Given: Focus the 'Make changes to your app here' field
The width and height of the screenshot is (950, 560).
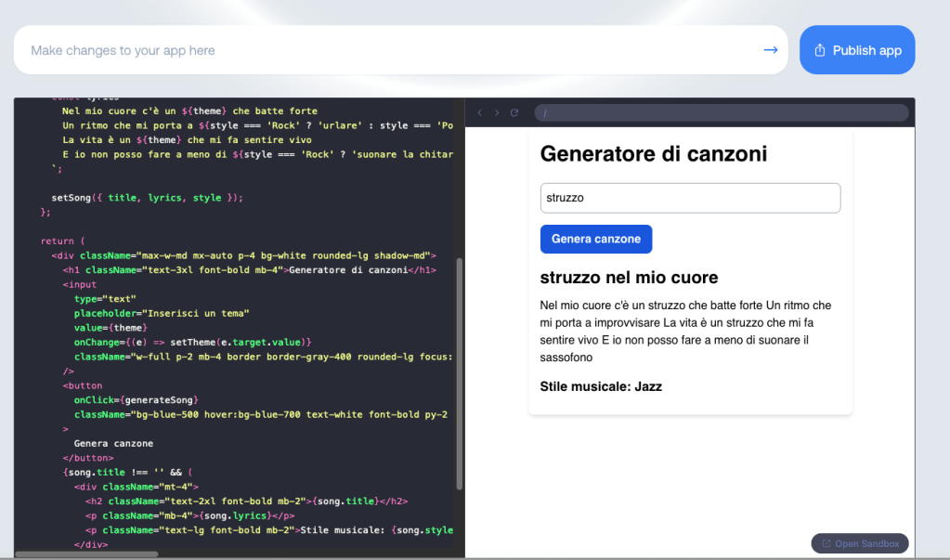Looking at the screenshot, I should pos(390,50).
